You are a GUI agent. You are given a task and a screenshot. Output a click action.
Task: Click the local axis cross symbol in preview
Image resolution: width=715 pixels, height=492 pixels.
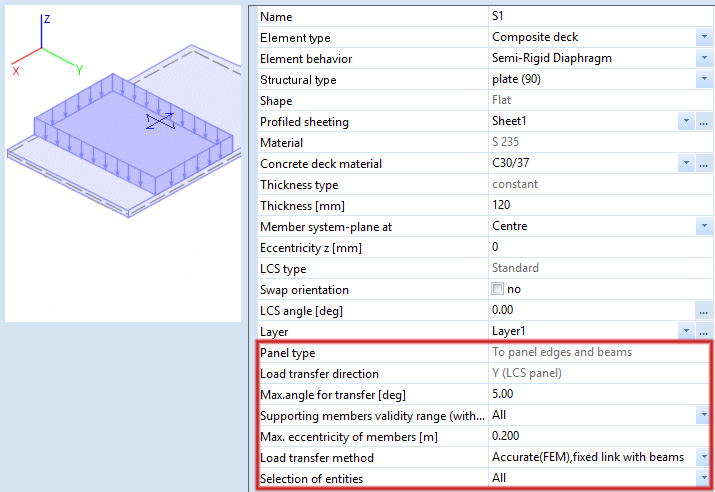click(x=160, y=121)
